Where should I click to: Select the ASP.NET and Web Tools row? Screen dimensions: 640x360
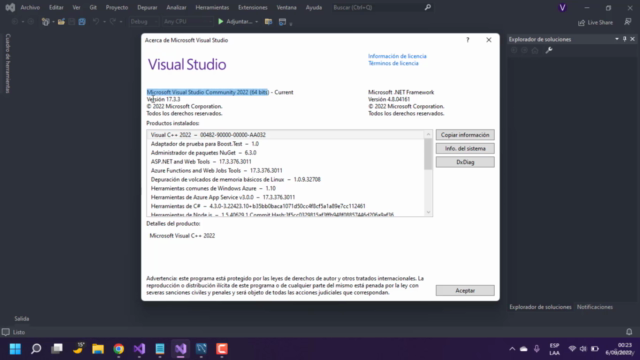[286, 162]
